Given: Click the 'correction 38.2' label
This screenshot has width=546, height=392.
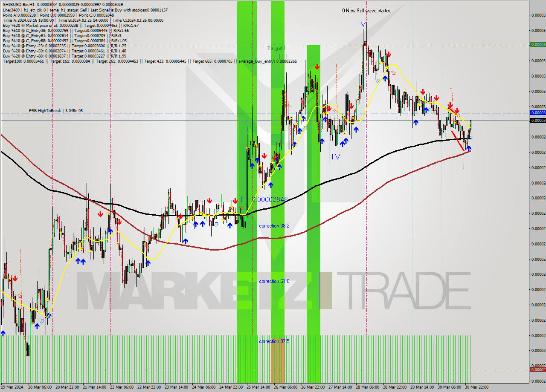Looking at the screenshot, I should pyautogui.click(x=274, y=226).
